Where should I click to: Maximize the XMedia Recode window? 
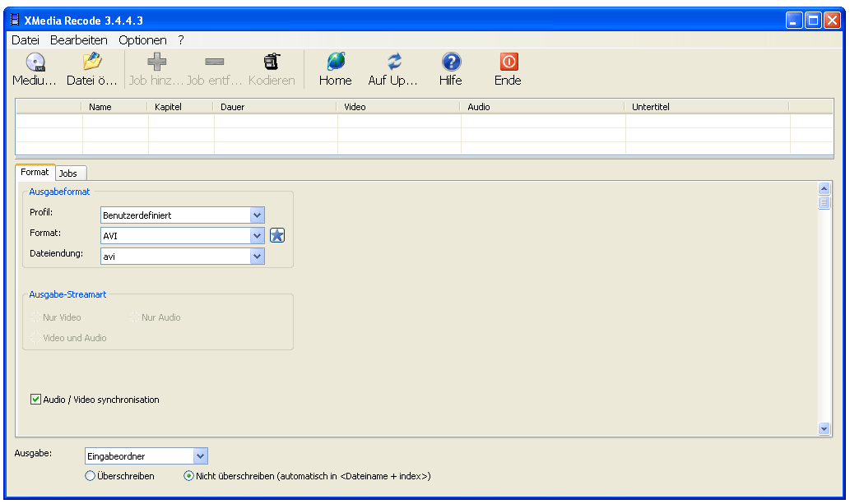pos(813,20)
